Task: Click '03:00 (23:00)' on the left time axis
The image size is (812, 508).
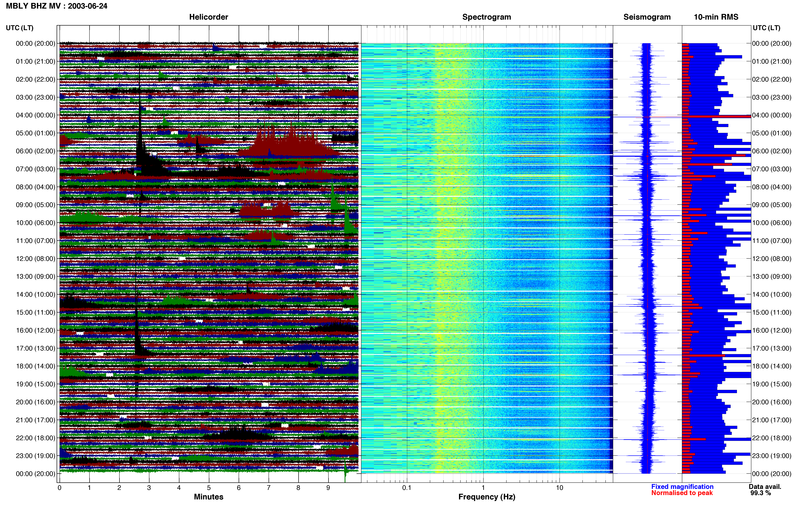Action: (36, 97)
